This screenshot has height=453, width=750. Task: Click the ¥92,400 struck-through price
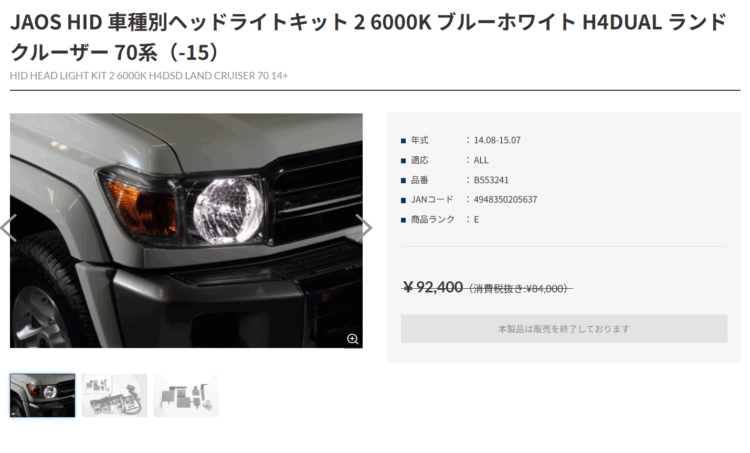[x=432, y=287]
